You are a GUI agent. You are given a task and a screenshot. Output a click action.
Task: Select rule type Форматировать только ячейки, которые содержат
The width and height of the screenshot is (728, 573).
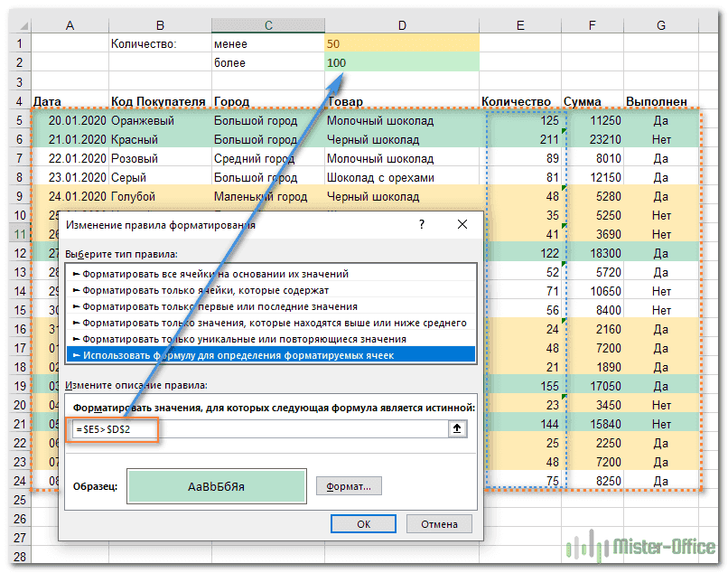204,290
